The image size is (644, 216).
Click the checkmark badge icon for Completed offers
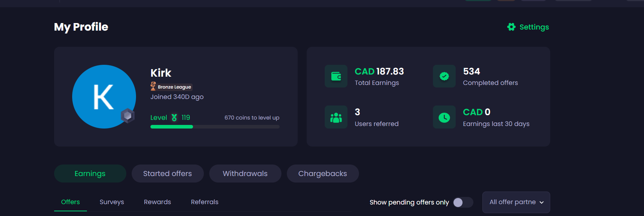pyautogui.click(x=444, y=76)
